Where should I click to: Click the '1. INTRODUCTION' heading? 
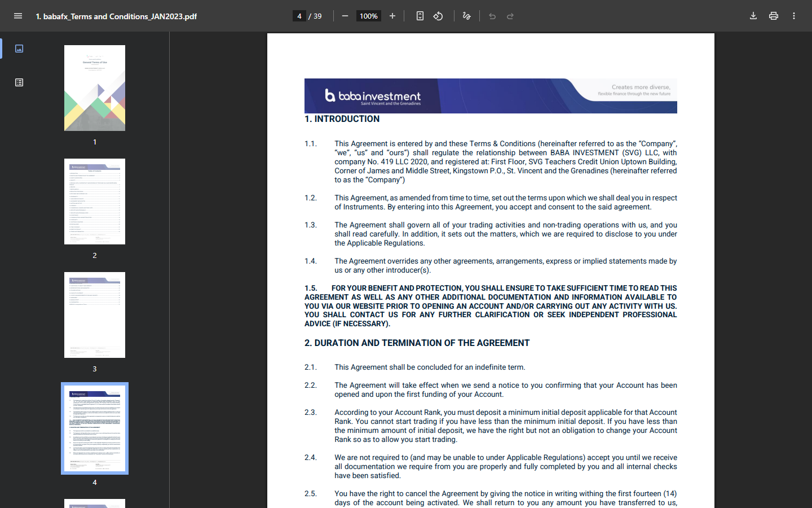point(342,119)
